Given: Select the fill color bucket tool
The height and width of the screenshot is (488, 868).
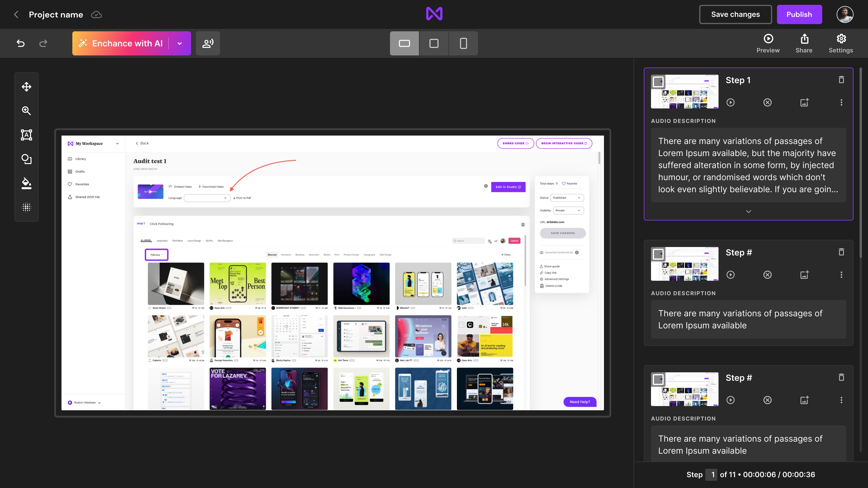Looking at the screenshot, I should (26, 183).
